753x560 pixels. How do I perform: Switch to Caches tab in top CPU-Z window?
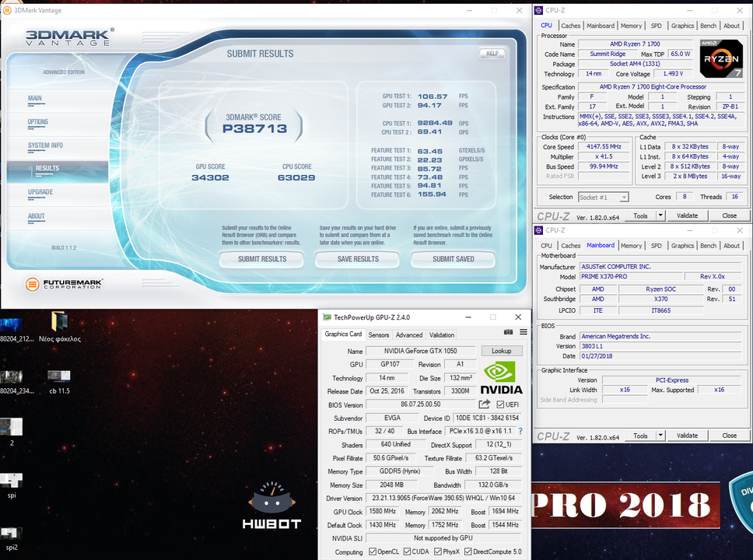[570, 26]
